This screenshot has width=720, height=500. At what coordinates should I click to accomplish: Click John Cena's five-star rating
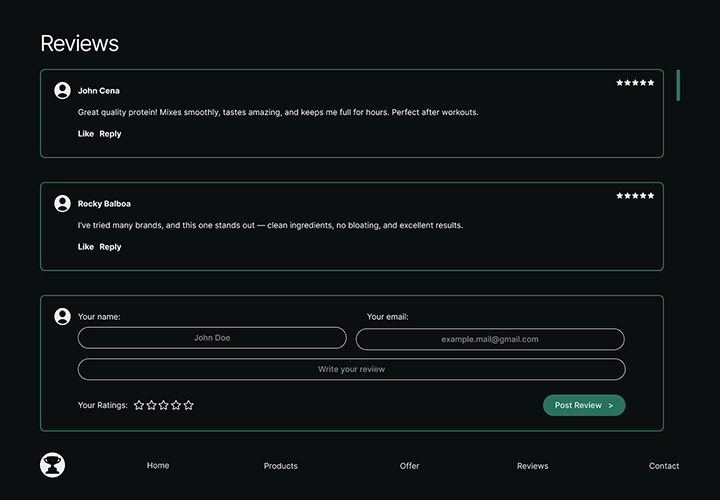635,83
